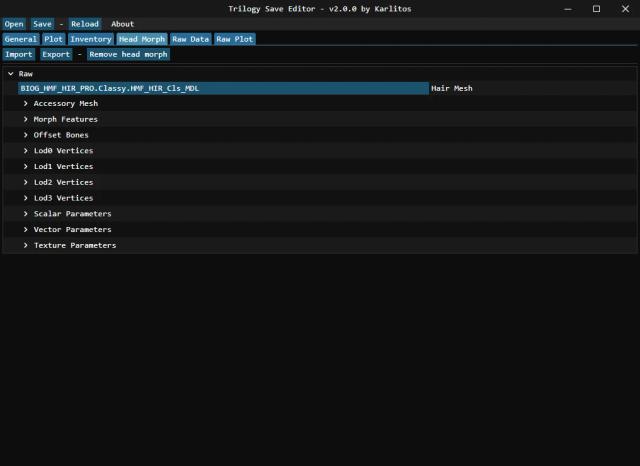640x466 pixels.
Task: Reload the current save file
Action: [x=84, y=24]
